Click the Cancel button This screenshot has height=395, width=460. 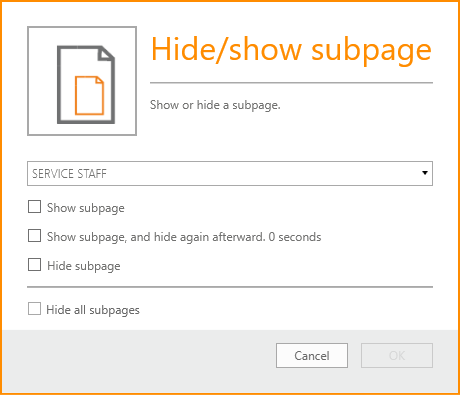[312, 355]
